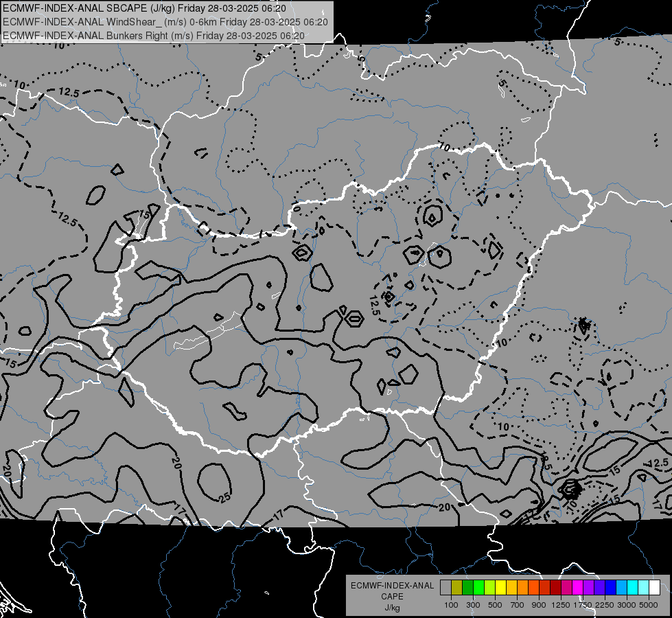The height and width of the screenshot is (618, 672).
Task: Click the white swatch ending the legend
Action: click(655, 587)
